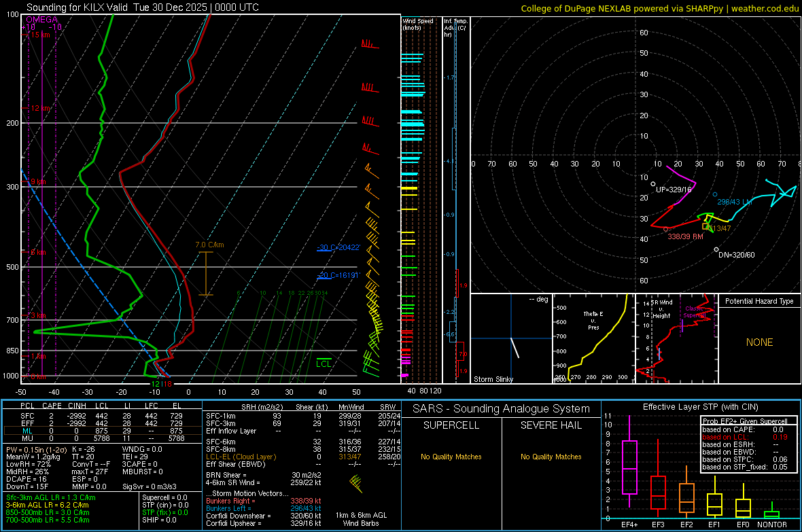Image resolution: width=802 pixels, height=532 pixels.
Task: Click the Eff Shear (EBWD) row
Action: [x=303, y=464]
